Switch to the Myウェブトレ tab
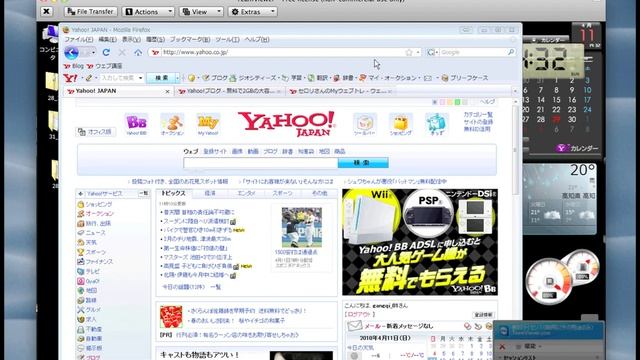Screen dimensions: 640x360 pos(340,91)
